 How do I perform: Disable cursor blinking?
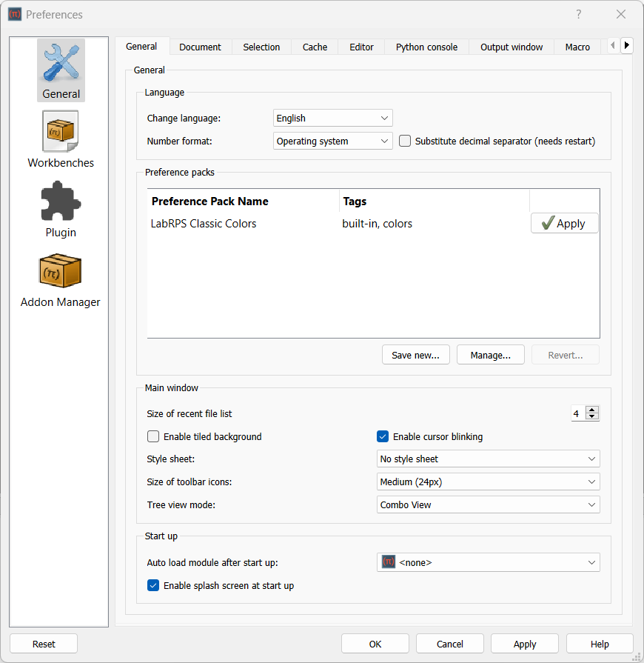click(383, 436)
